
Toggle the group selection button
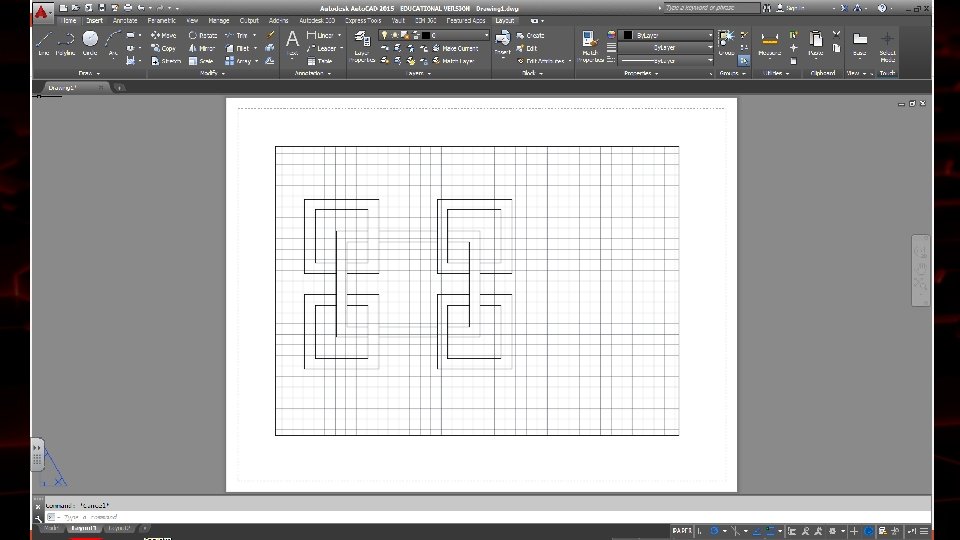click(x=743, y=60)
